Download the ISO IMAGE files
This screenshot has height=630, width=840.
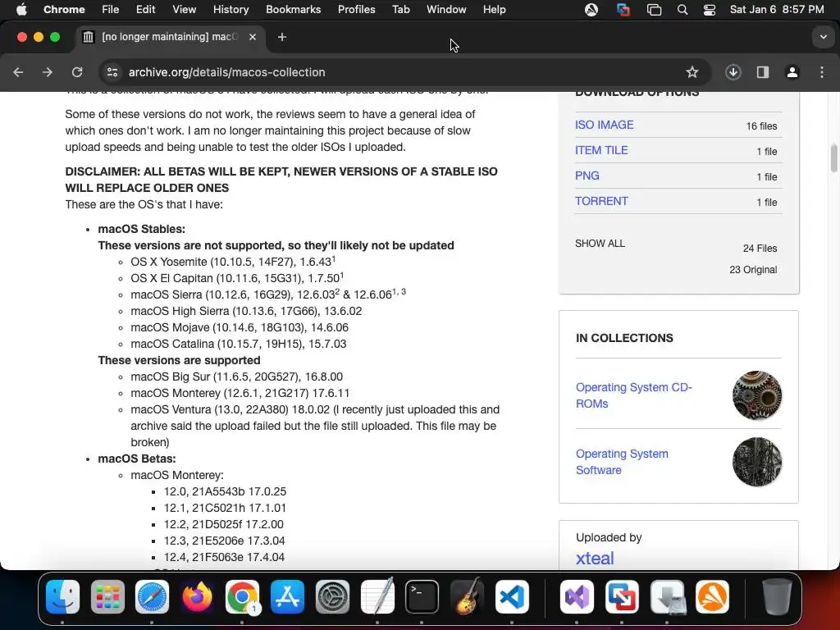point(604,125)
